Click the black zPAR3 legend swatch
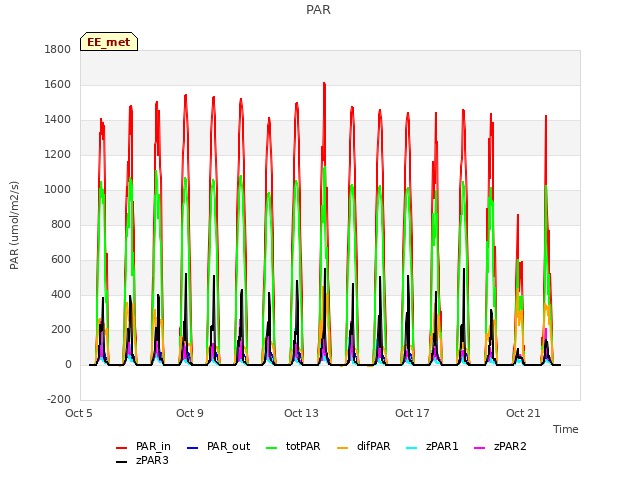640x480 pixels. [122, 462]
